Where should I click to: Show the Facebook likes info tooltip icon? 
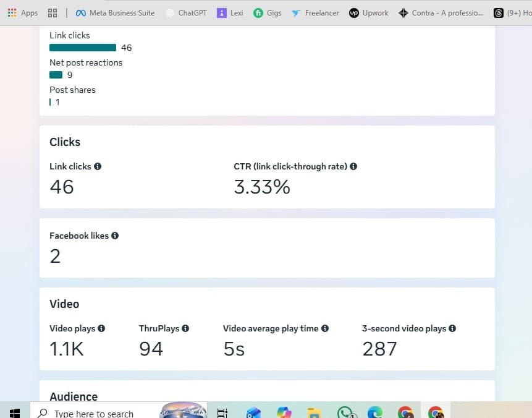[115, 236]
